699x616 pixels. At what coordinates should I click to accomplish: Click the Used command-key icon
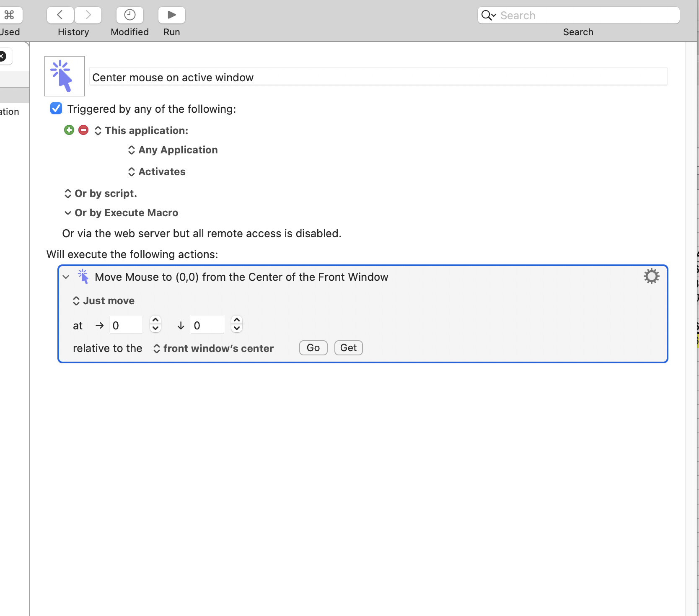coord(9,15)
